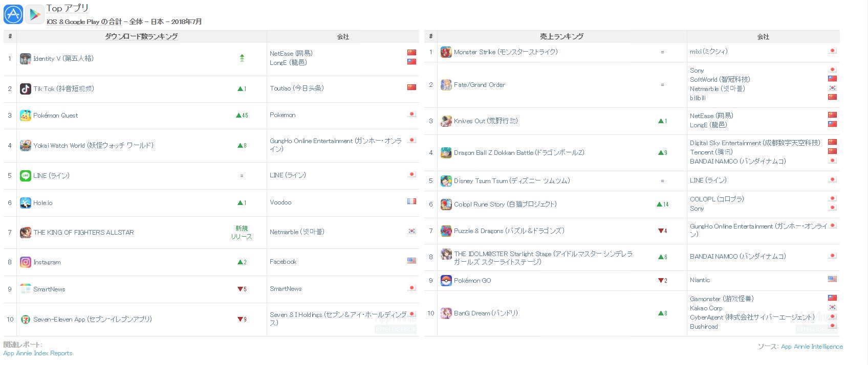
Task: Click the SmartNews app name in rankings
Action: 49,289
